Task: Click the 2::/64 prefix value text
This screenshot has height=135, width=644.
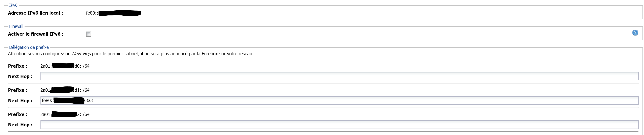Action: (65, 114)
